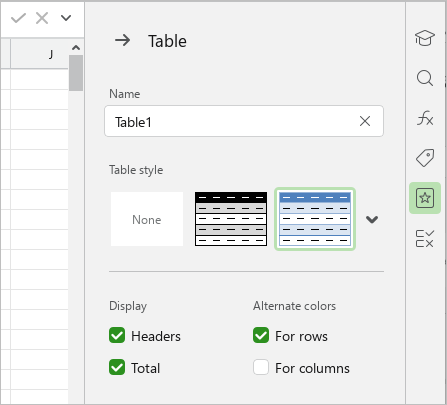
Task: Expand more table styles dropdown arrow
Action: 372,219
